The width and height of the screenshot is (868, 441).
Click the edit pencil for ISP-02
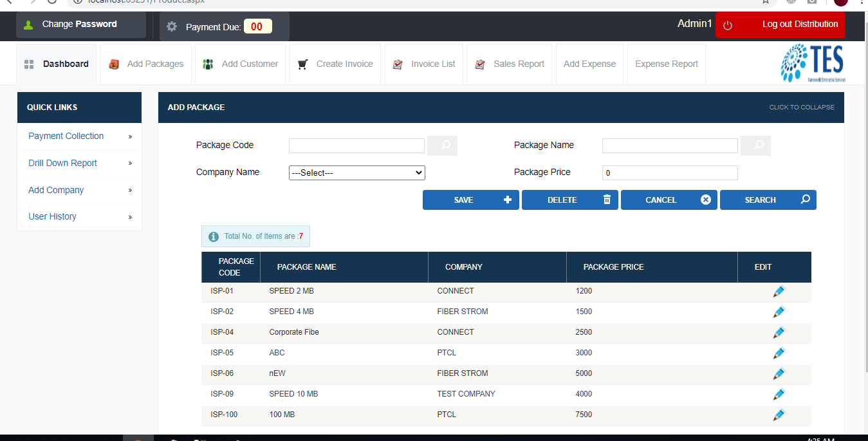779,312
